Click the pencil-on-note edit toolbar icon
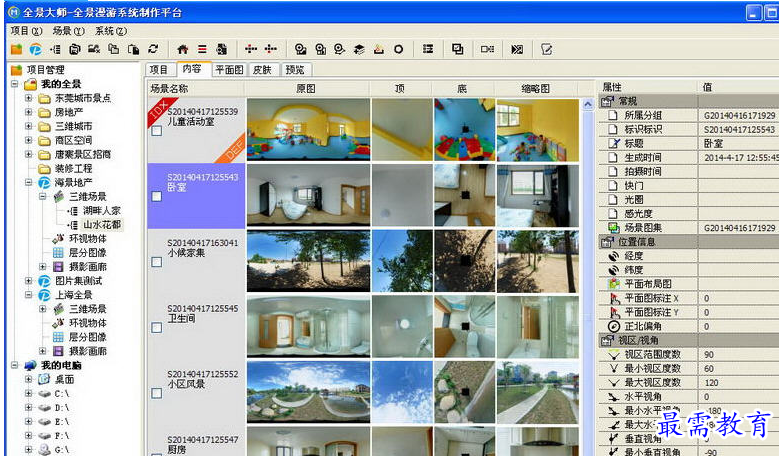This screenshot has height=456, width=779. 546,49
